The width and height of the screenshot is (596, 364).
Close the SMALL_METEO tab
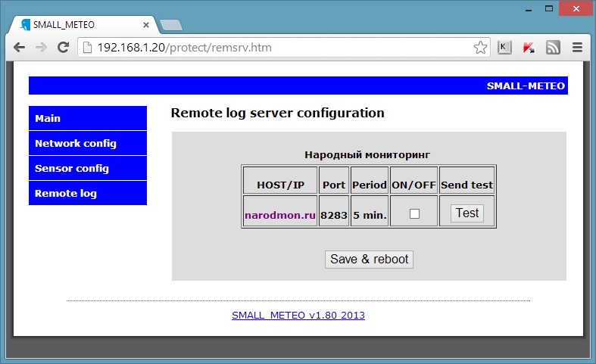pyautogui.click(x=146, y=25)
